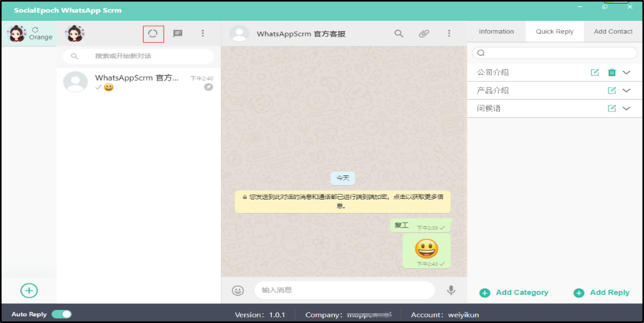Click the encryption notice for more info
This screenshot has width=644, height=323.
click(x=343, y=201)
